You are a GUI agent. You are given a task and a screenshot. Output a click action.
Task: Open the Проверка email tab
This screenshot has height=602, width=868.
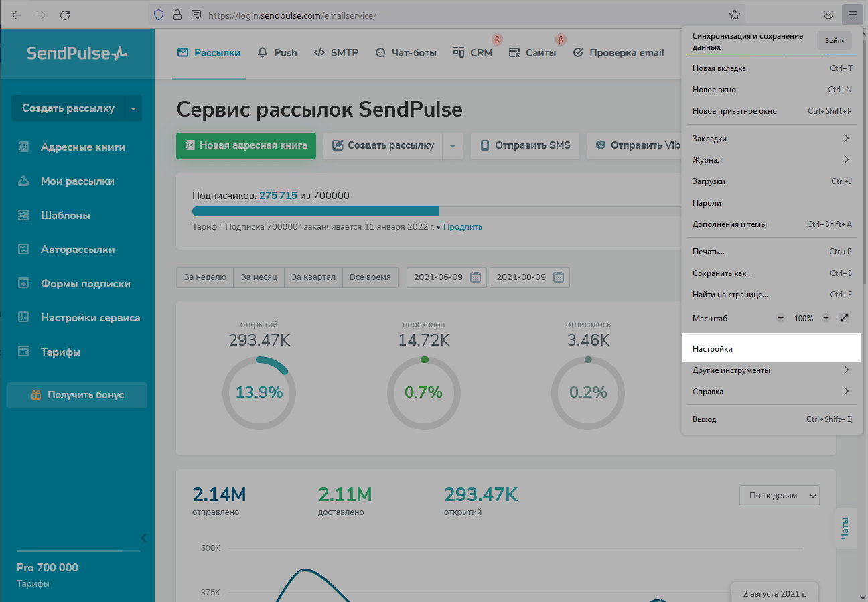619,52
